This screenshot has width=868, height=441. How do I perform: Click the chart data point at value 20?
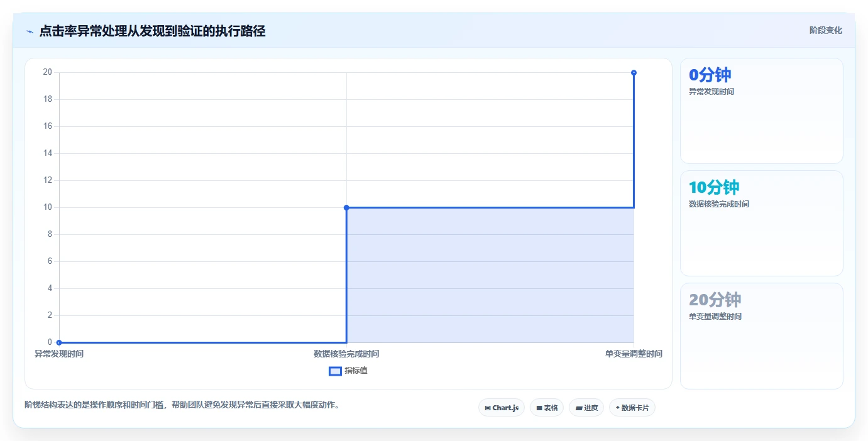point(634,72)
